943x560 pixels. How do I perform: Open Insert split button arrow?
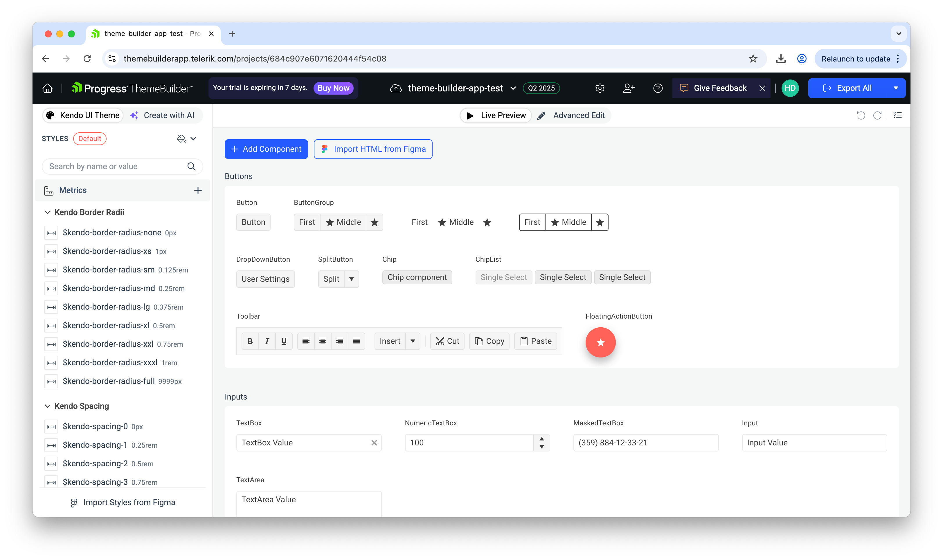[x=413, y=341]
